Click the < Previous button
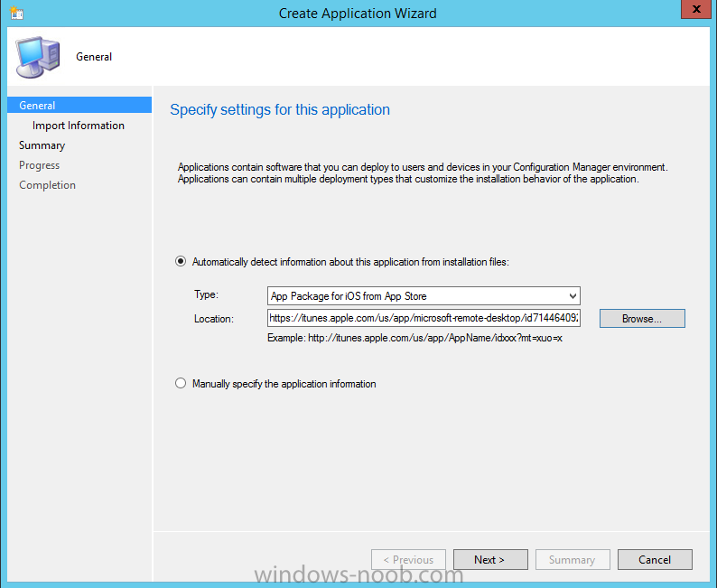Viewport: 717px width, 588px height. click(x=408, y=560)
